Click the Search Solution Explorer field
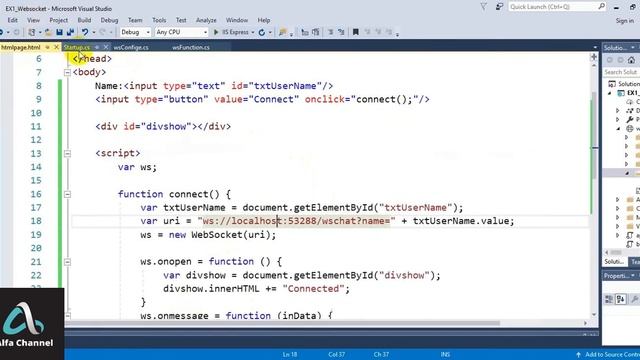The width and height of the screenshot is (640, 360). tap(622, 72)
